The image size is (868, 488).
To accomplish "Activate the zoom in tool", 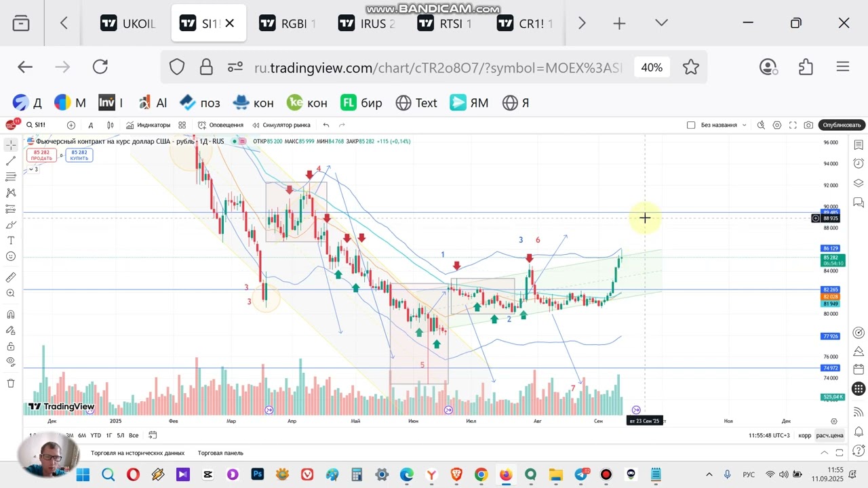I will (11, 293).
